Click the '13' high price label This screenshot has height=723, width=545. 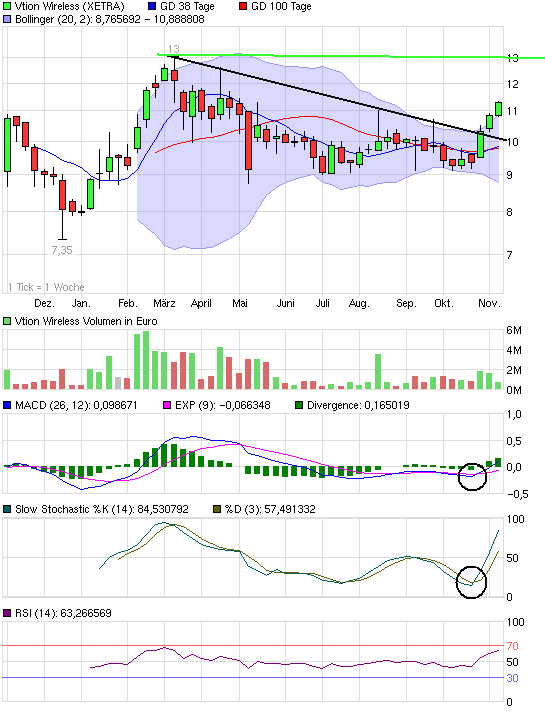pyautogui.click(x=173, y=49)
